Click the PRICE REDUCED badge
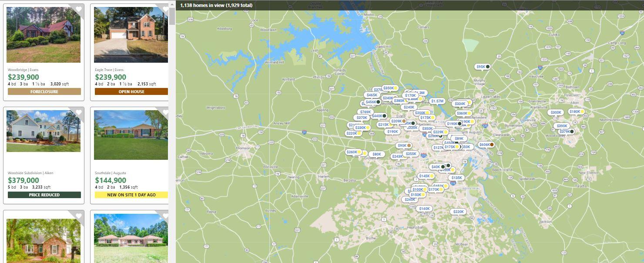Viewport: 644px width, 263px height. tap(44, 195)
